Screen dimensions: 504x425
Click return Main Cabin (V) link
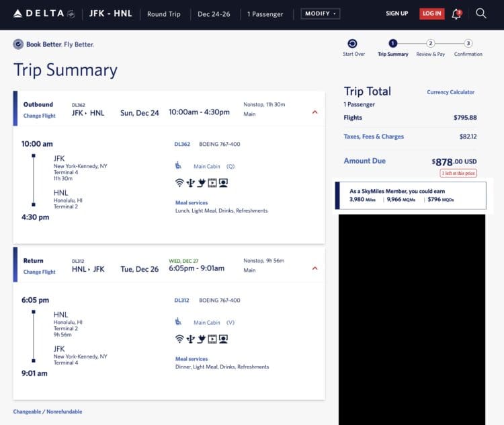coord(214,322)
